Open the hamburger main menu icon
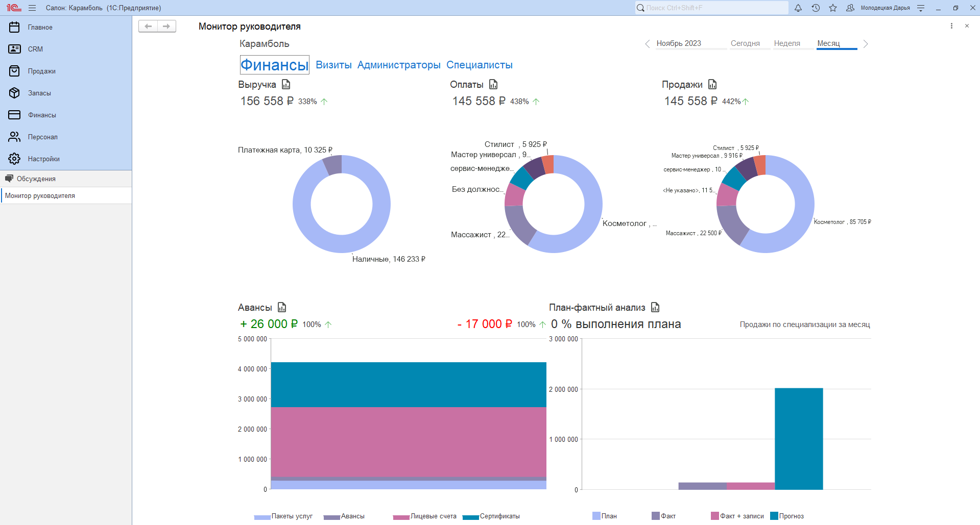The height and width of the screenshot is (525, 980). 32,8
